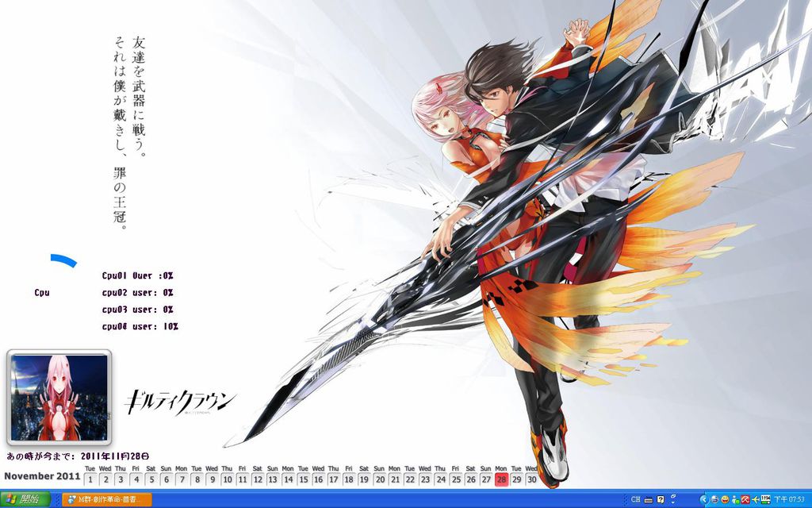812x508 pixels.
Task: Click the airplane tray icon
Action: pyautogui.click(x=755, y=500)
